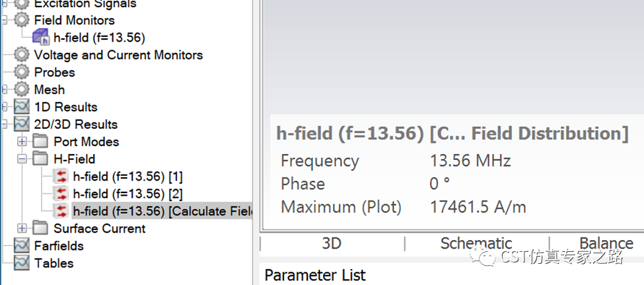This screenshot has height=285, width=644.
Task: Collapse the 2D/3D Results node
Action: [4, 124]
